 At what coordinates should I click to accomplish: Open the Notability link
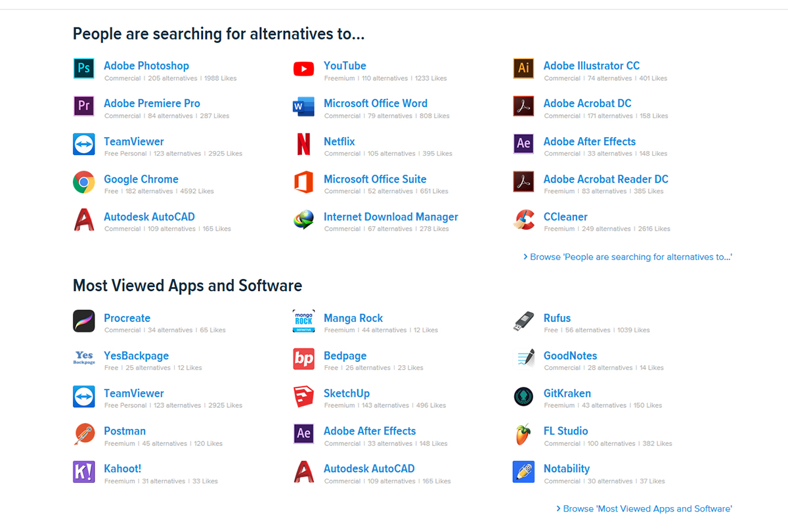click(567, 469)
